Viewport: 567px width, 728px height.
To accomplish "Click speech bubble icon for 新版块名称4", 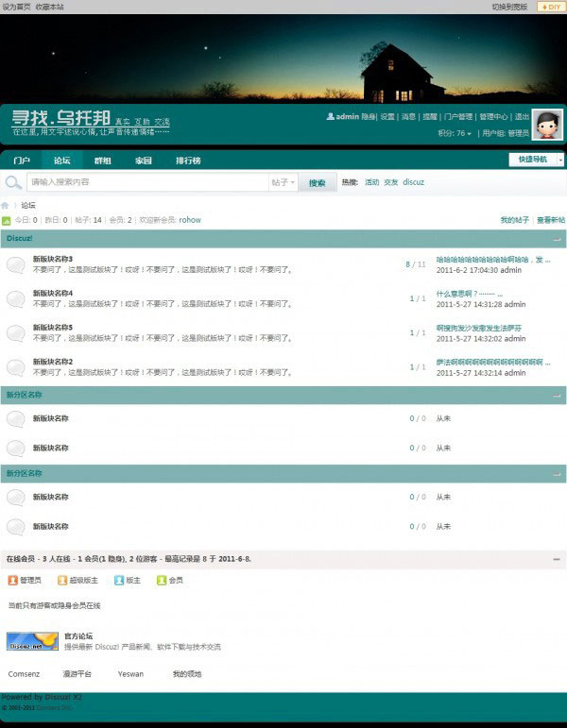I will point(16,299).
